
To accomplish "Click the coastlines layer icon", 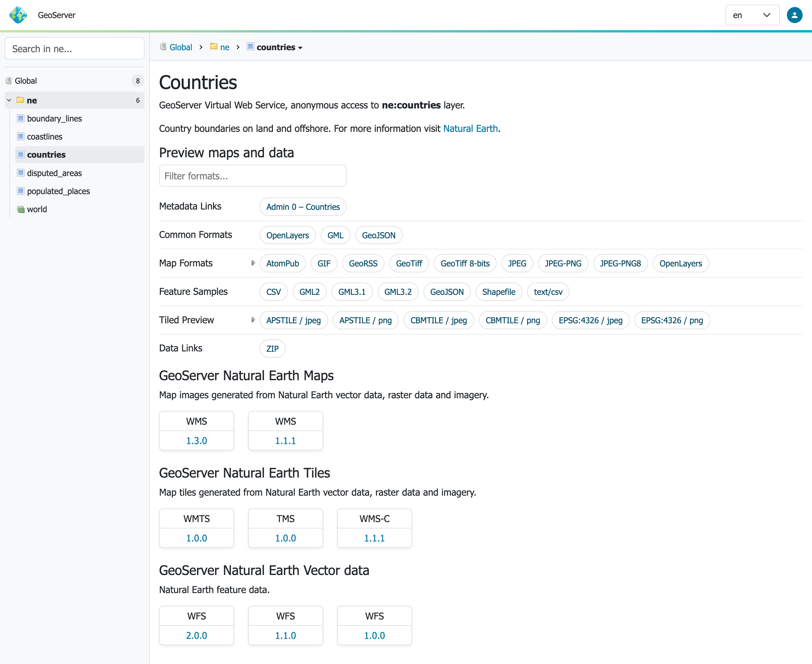I will pyautogui.click(x=21, y=136).
